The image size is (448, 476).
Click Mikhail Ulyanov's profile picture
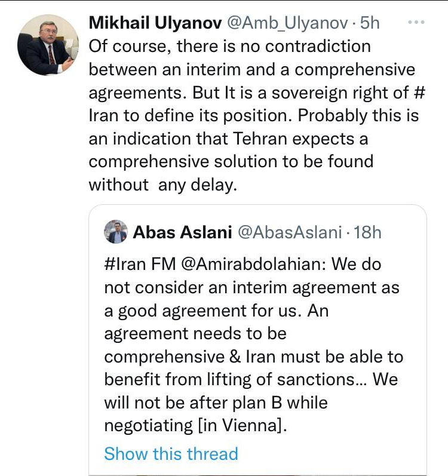coord(48,45)
